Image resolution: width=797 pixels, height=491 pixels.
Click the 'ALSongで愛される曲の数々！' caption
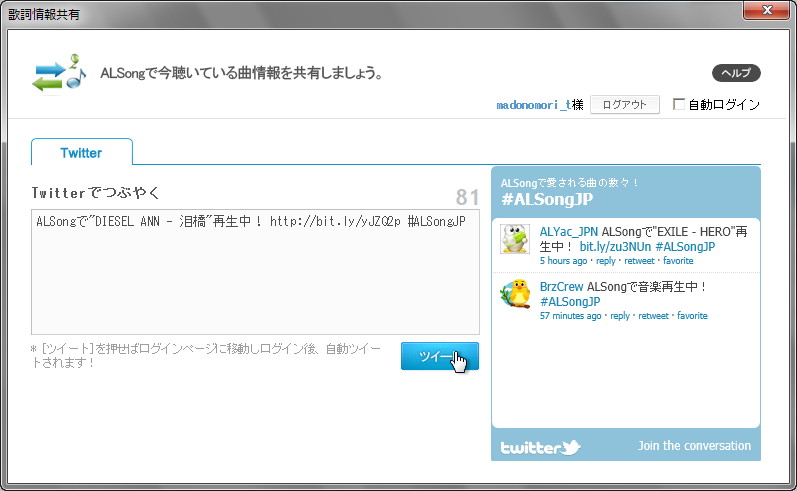pos(569,183)
